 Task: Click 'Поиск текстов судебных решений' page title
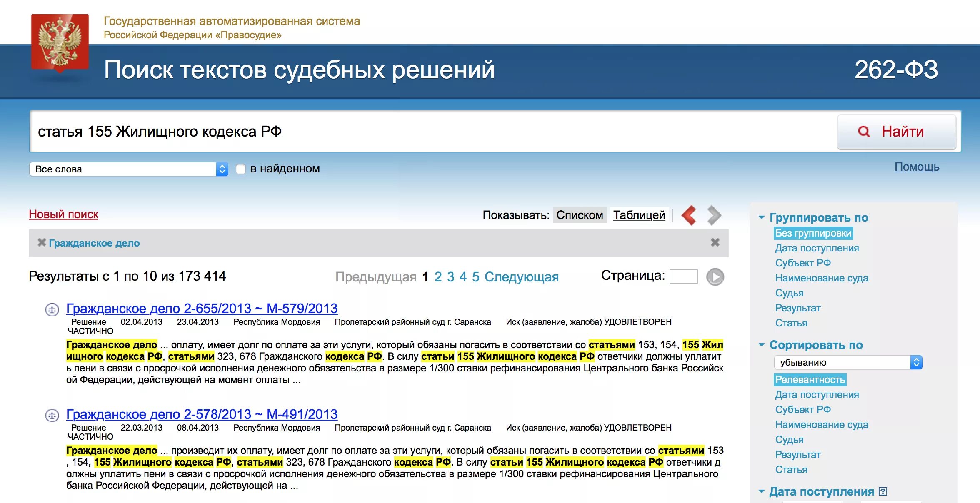[x=299, y=70]
